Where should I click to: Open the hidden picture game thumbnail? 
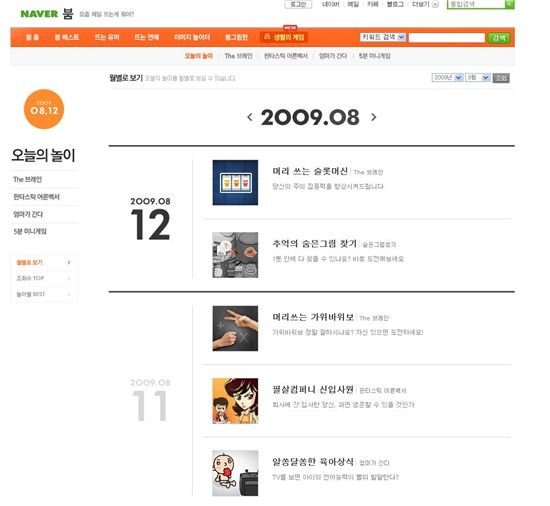(x=235, y=255)
